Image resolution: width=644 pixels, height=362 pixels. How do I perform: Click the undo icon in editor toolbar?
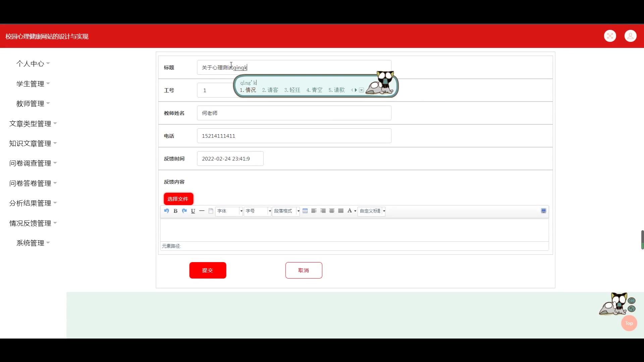pos(166,211)
